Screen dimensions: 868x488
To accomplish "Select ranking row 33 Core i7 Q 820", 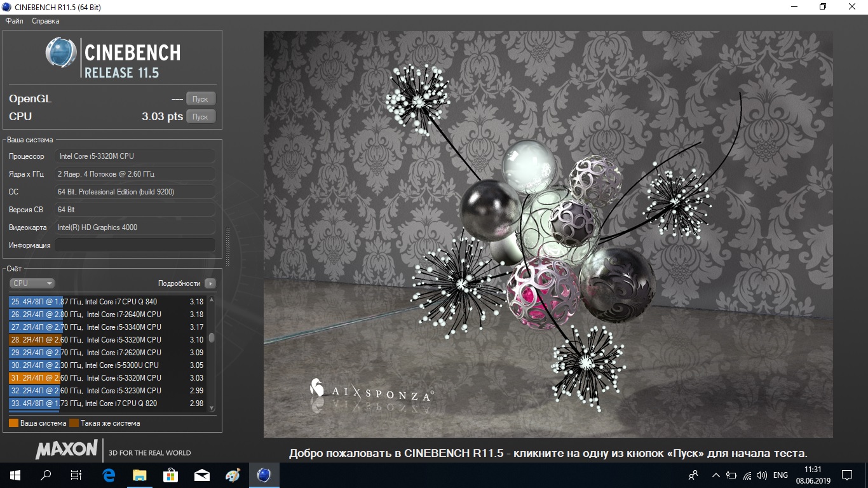I will 107,403.
